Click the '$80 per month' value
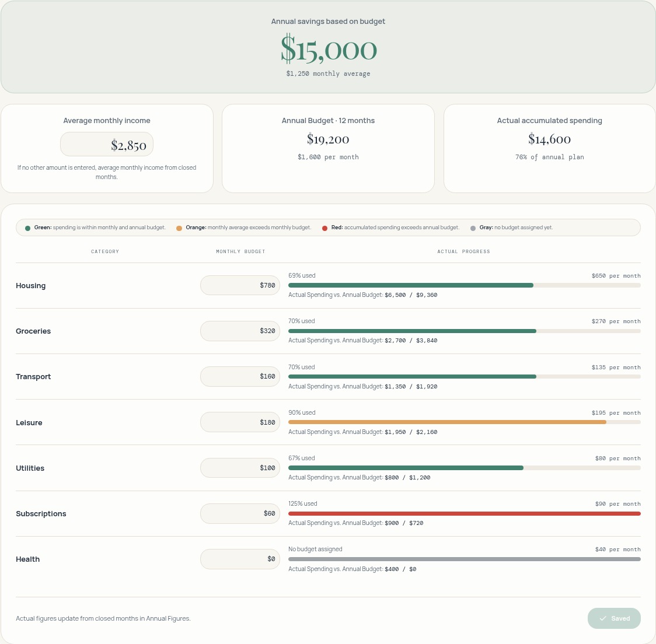Viewport: 656px width, 644px height. (617, 459)
